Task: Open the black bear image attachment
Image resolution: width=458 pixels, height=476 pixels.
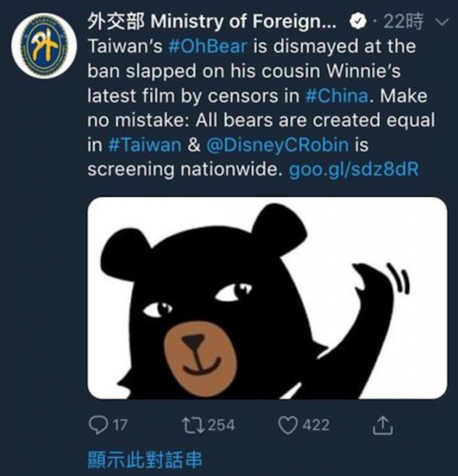Action: [267, 298]
